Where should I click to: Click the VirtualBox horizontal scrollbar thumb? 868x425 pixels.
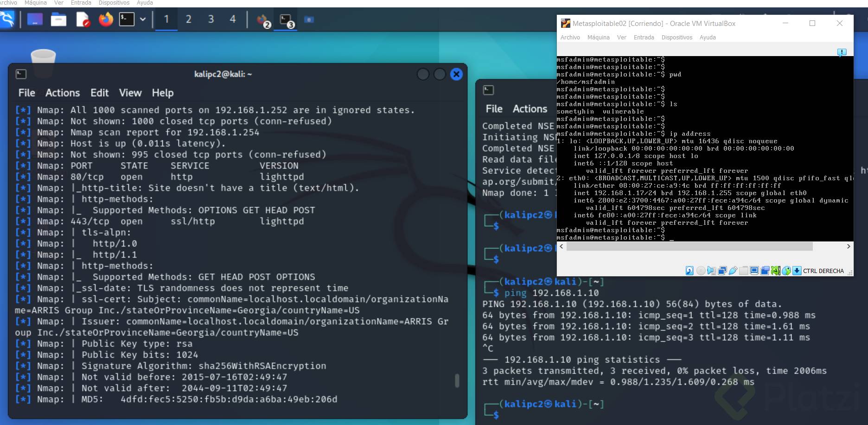(x=689, y=246)
